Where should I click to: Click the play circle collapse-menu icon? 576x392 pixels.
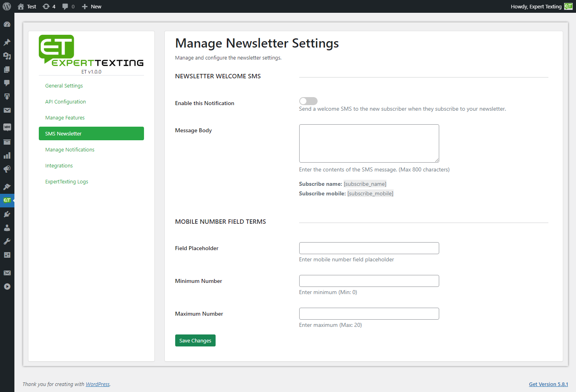(7, 287)
